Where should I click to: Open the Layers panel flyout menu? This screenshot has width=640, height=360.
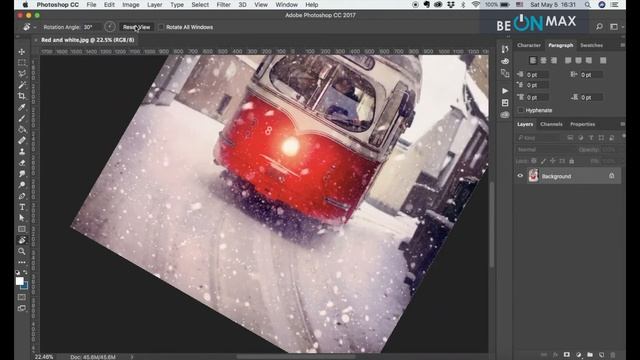[x=622, y=124]
